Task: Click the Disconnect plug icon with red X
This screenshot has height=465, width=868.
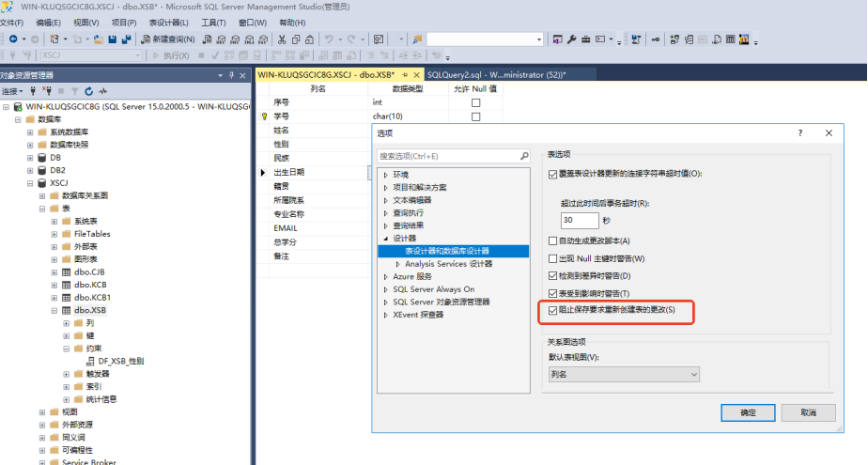Action: click(x=47, y=91)
